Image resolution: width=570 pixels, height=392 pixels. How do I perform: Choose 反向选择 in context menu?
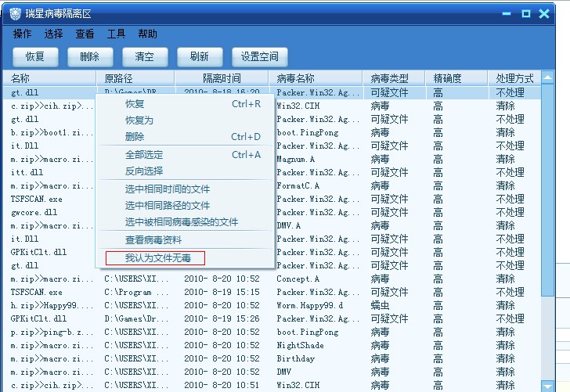coord(185,171)
